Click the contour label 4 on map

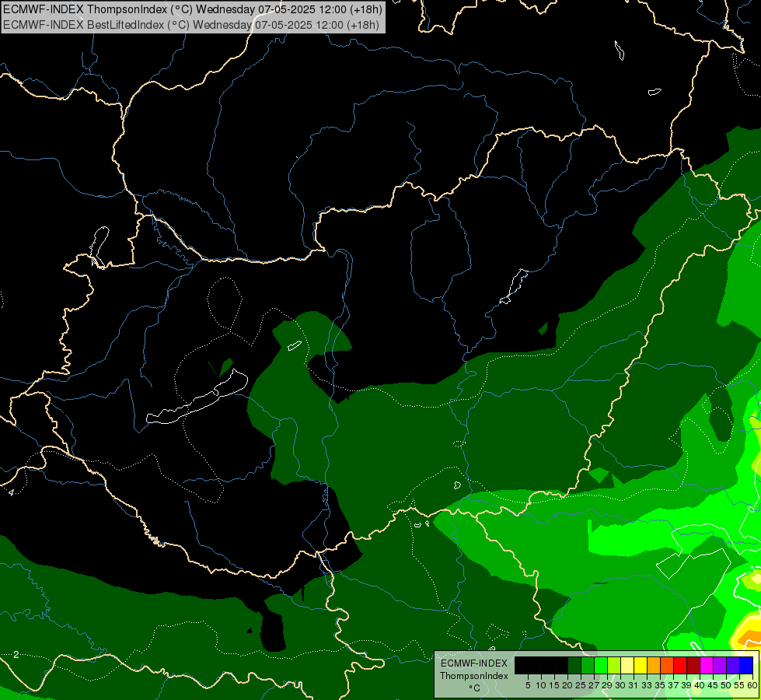pyautogui.click(x=11, y=492)
